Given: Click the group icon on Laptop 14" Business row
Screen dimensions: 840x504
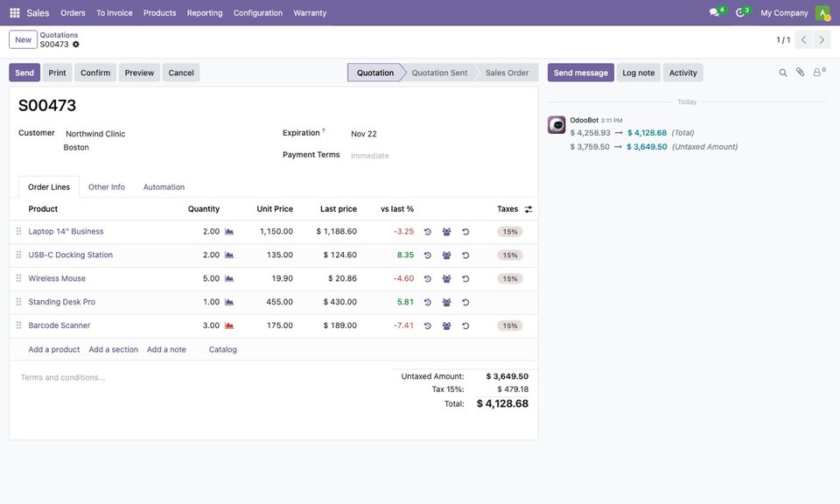Looking at the screenshot, I should (x=446, y=232).
